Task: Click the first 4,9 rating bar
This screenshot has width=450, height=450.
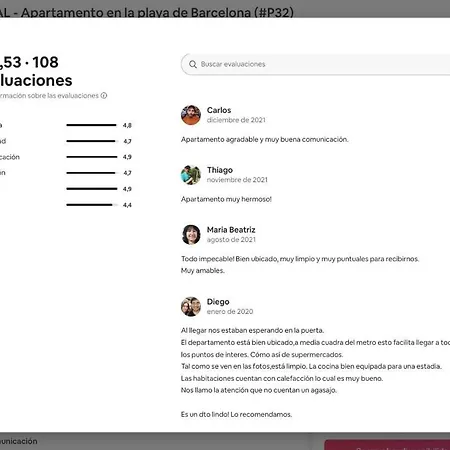Action: 92,157
